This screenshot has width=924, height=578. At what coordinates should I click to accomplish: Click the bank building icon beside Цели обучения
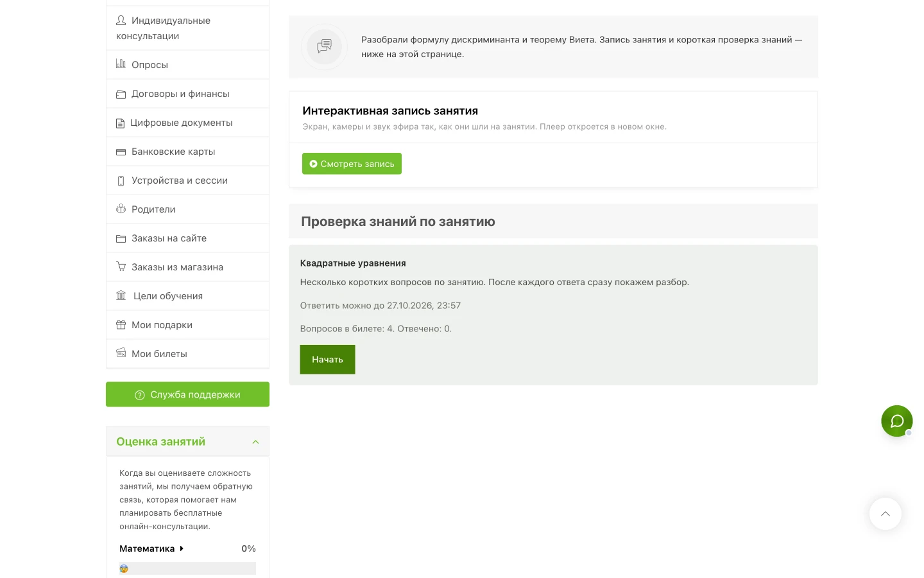point(121,295)
